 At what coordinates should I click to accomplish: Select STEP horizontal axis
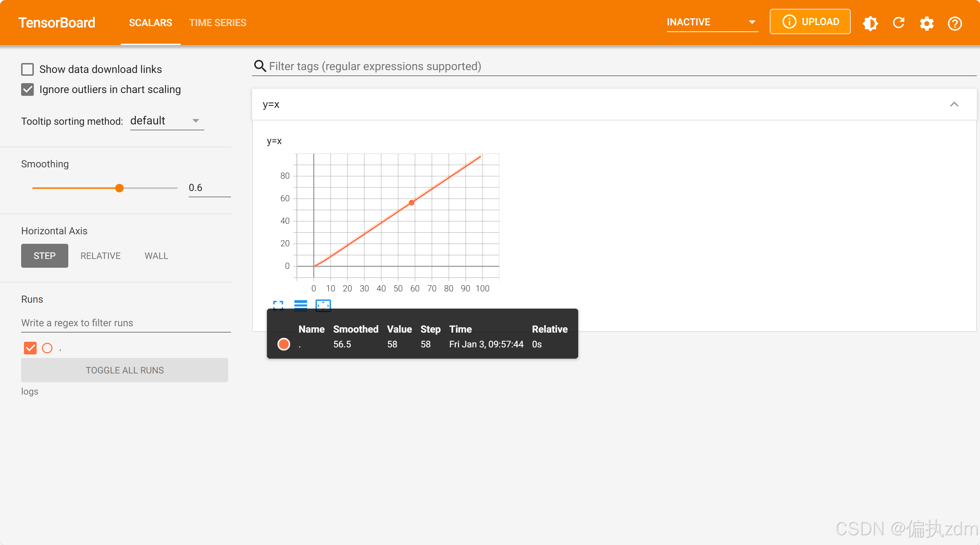coord(44,256)
